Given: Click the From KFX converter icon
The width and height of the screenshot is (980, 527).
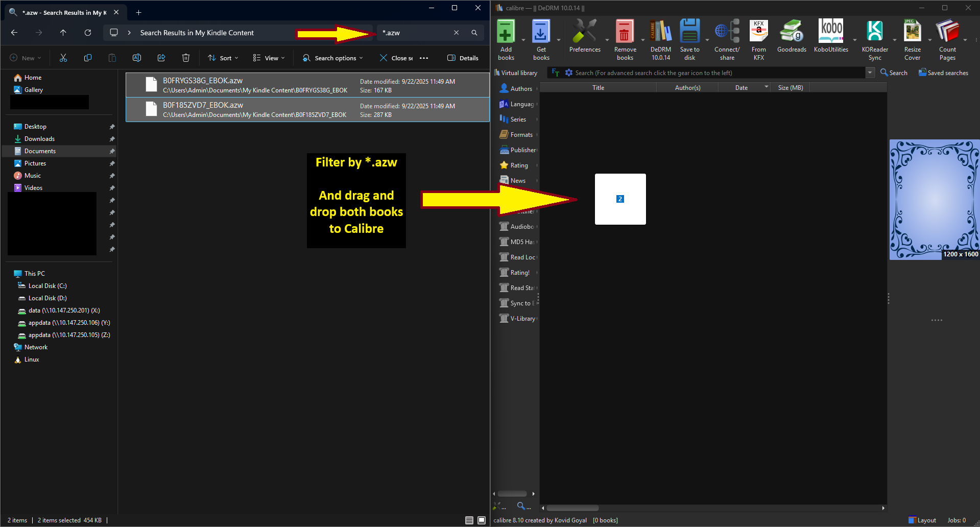Looking at the screenshot, I should coord(758,32).
